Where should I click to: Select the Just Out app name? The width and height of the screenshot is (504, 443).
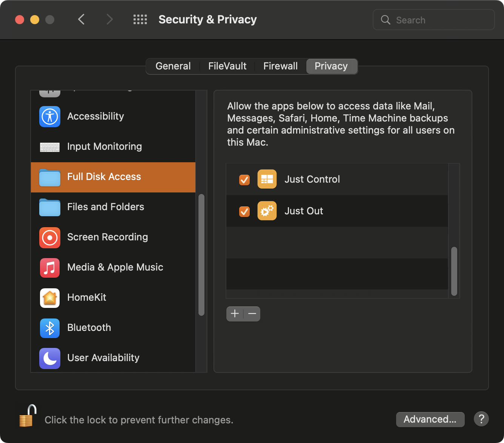(304, 211)
